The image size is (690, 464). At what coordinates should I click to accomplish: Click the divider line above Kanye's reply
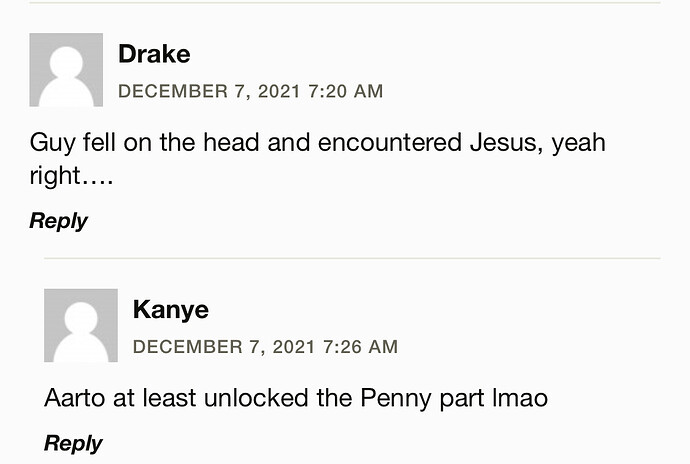tap(352, 258)
